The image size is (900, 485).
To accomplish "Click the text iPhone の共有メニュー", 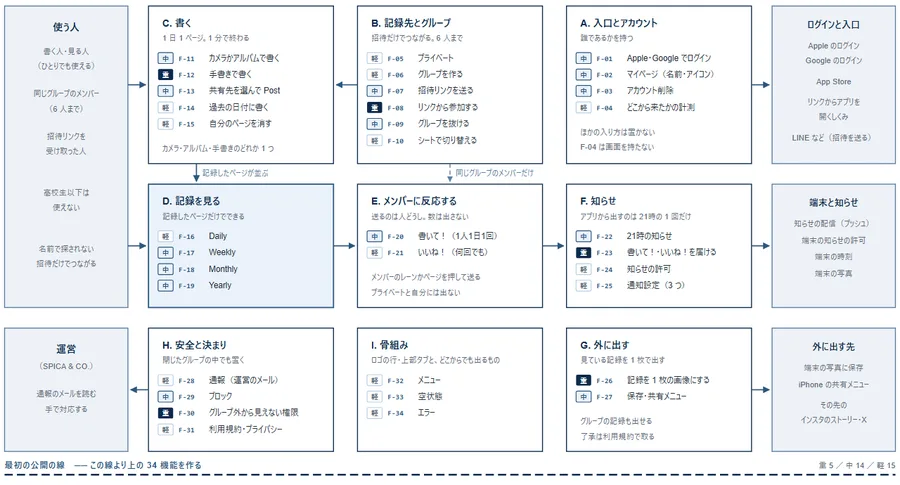I will 833,385.
